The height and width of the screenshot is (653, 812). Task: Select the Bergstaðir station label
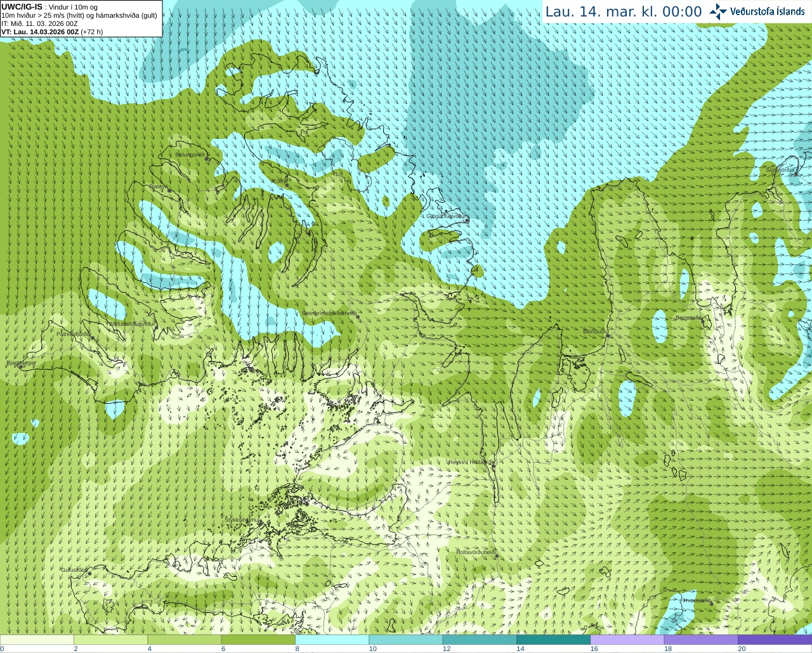click(x=689, y=318)
